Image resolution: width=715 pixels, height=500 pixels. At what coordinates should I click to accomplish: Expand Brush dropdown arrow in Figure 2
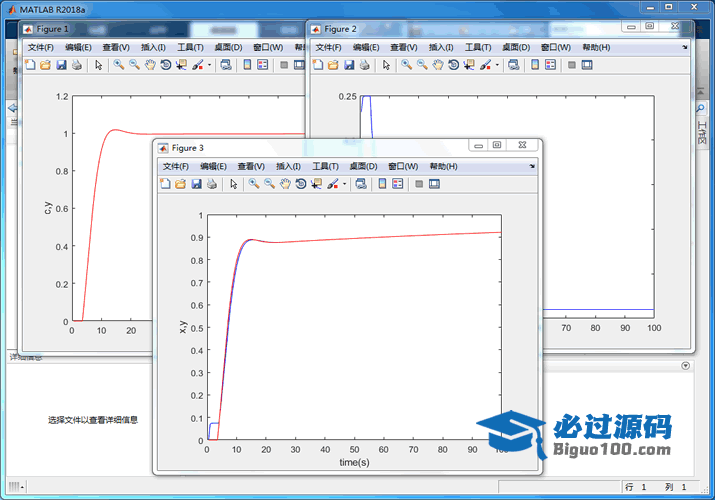[x=497, y=65]
